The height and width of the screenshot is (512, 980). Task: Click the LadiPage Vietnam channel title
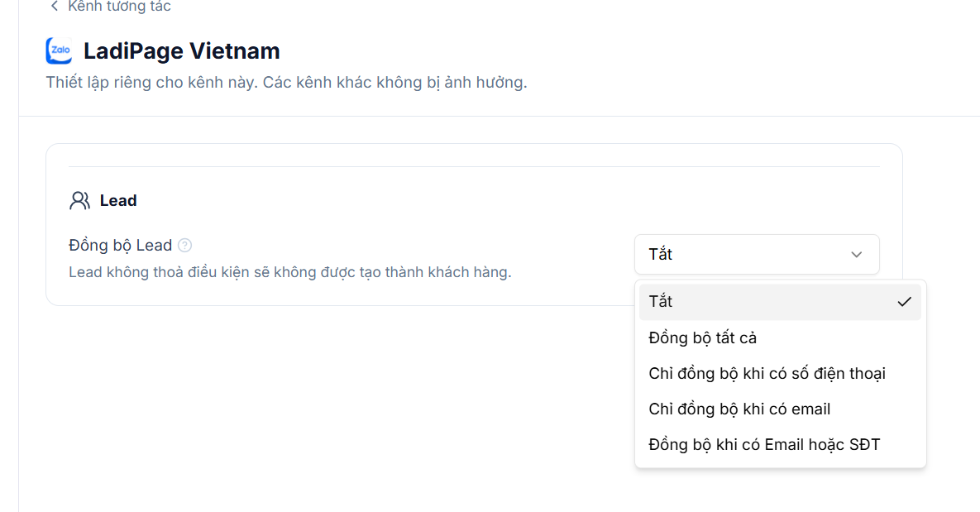182,51
